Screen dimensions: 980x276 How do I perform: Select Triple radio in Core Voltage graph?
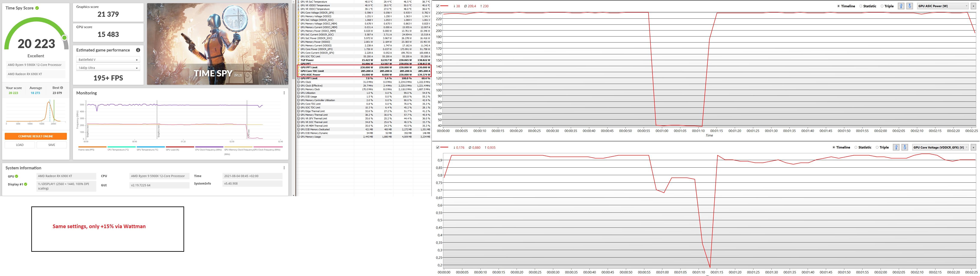[877, 147]
